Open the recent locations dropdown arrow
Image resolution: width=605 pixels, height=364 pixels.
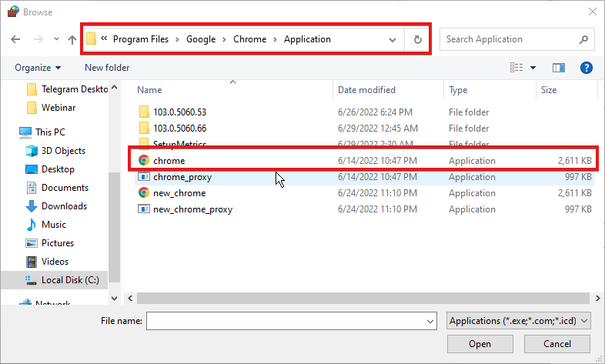56,39
